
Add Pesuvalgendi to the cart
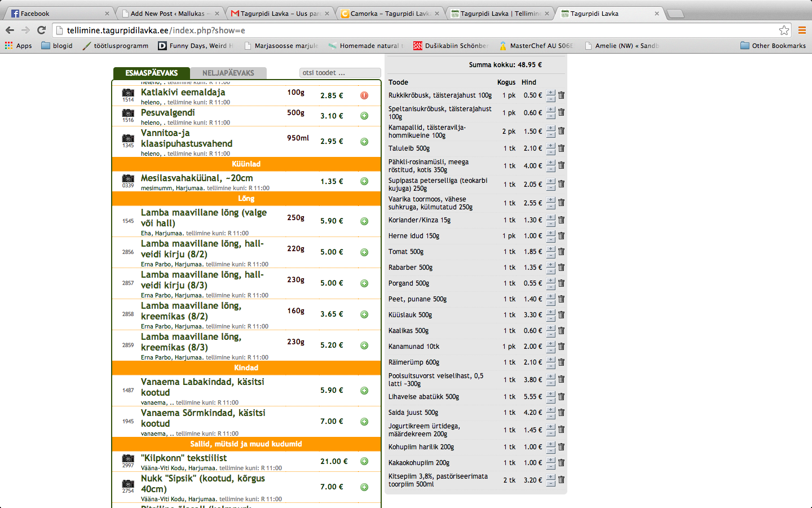[364, 116]
